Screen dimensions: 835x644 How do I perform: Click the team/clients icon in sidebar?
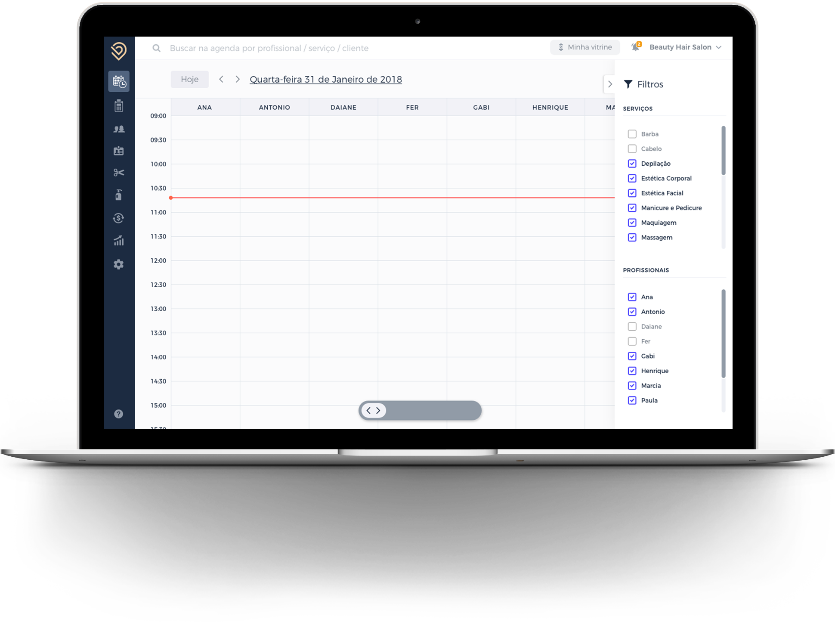click(x=120, y=129)
